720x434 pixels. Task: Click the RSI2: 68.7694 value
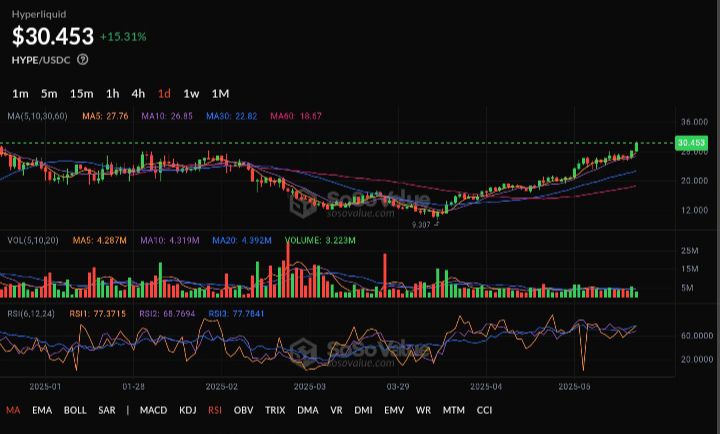[x=167, y=314]
